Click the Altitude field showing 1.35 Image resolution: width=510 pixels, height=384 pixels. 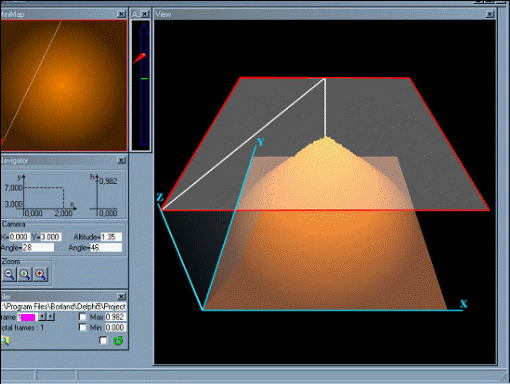pos(111,237)
